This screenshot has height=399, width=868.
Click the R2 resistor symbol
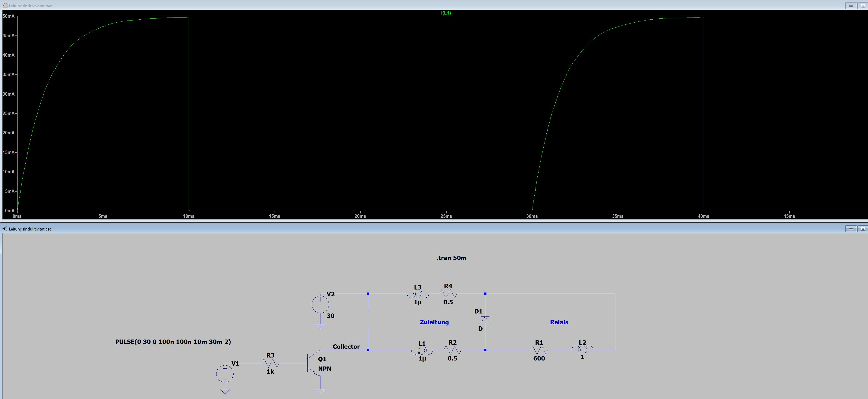(452, 350)
